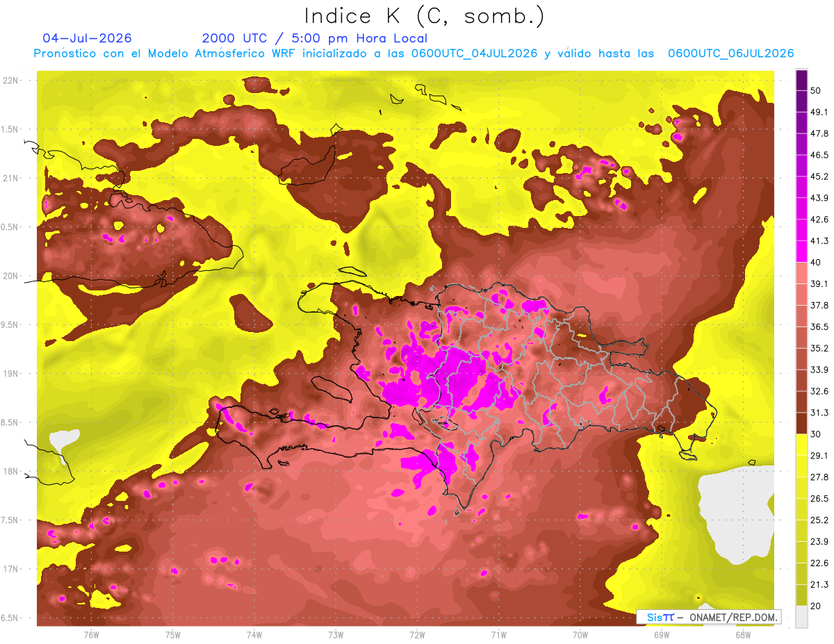This screenshot has width=834, height=644.
Task: Click the grey swatch below the 20 label
Action: [801, 616]
